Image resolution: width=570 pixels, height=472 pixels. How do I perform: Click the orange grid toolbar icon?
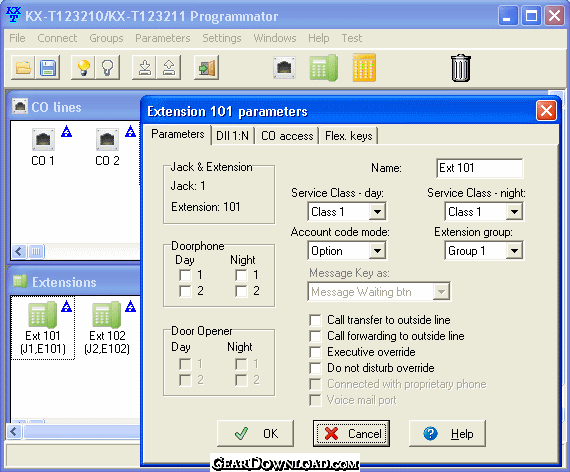[x=364, y=68]
